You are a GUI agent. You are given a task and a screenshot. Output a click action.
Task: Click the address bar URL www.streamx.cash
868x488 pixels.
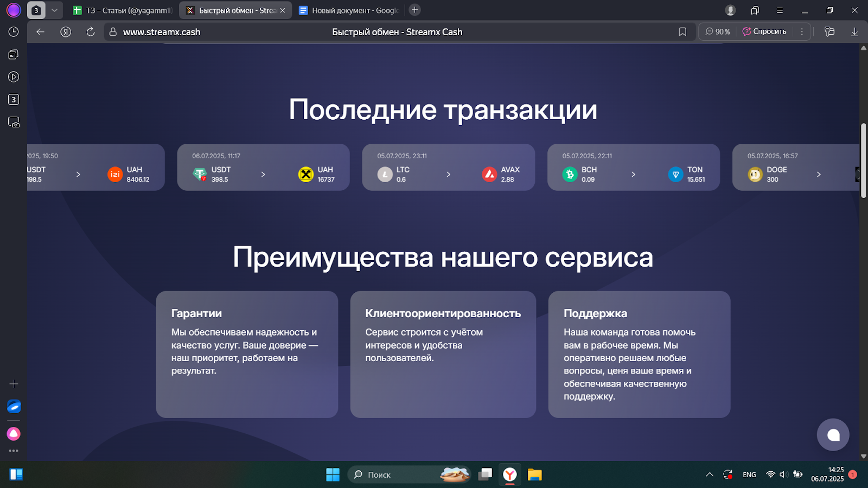click(162, 32)
